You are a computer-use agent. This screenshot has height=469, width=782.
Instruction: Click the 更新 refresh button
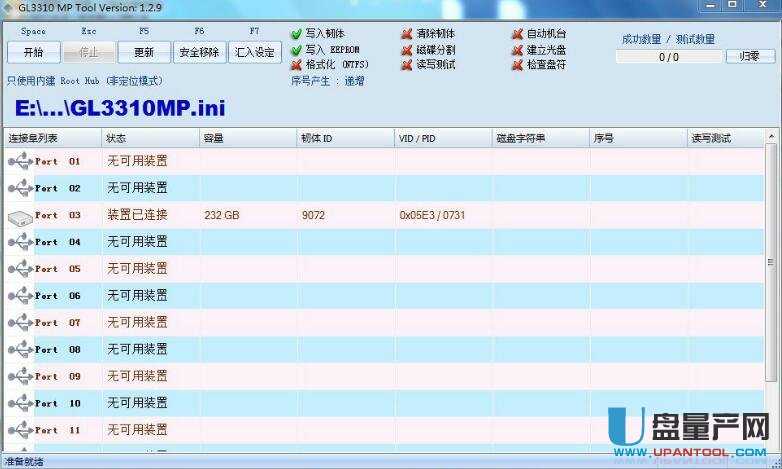click(144, 52)
